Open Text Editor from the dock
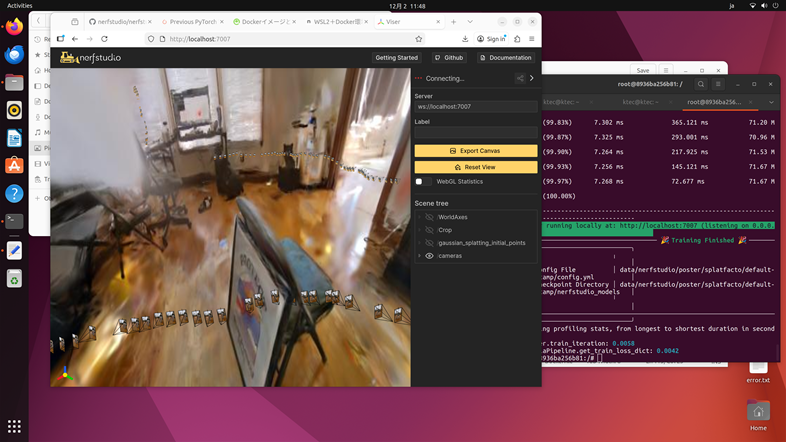Viewport: 786px width, 442px height. [x=14, y=251]
